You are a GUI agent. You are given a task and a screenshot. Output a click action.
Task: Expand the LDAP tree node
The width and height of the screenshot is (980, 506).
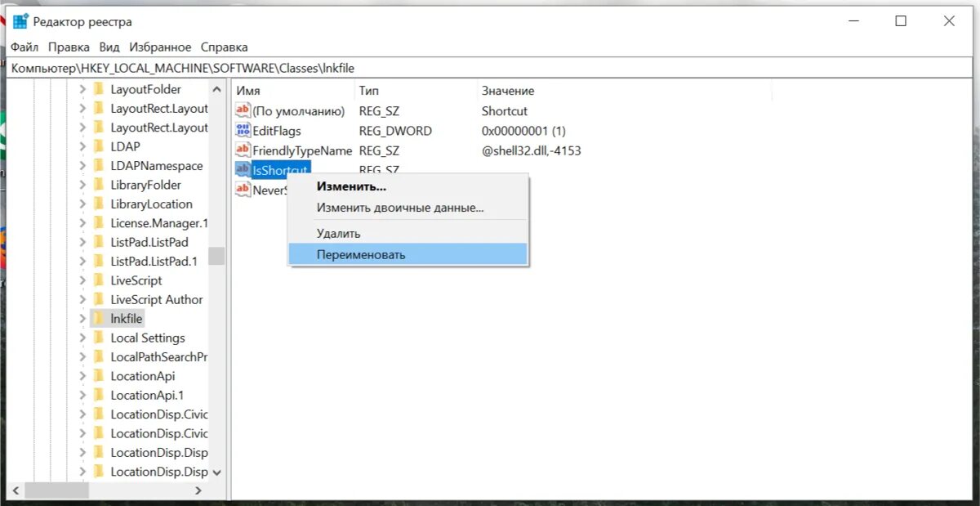pos(82,146)
